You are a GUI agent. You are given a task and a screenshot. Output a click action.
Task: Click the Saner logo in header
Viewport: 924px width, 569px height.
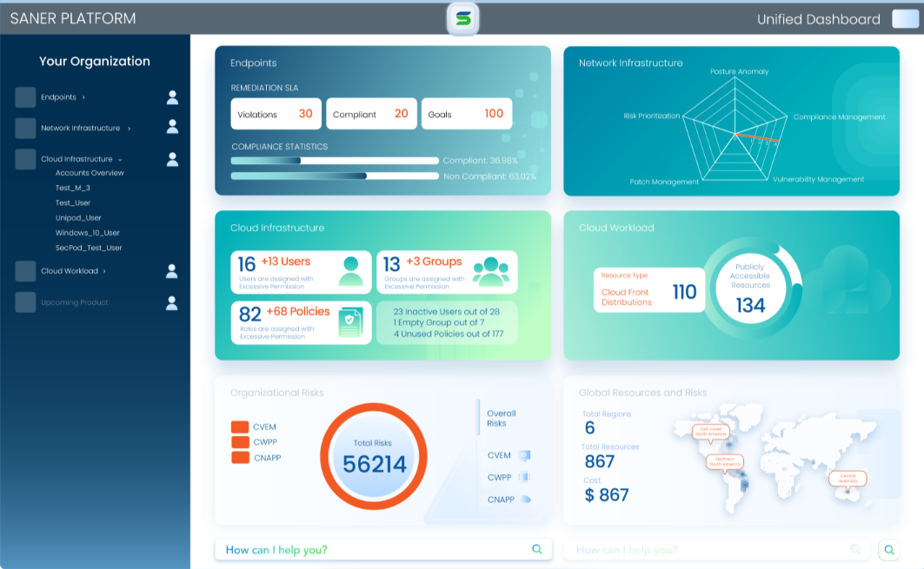[x=462, y=18]
